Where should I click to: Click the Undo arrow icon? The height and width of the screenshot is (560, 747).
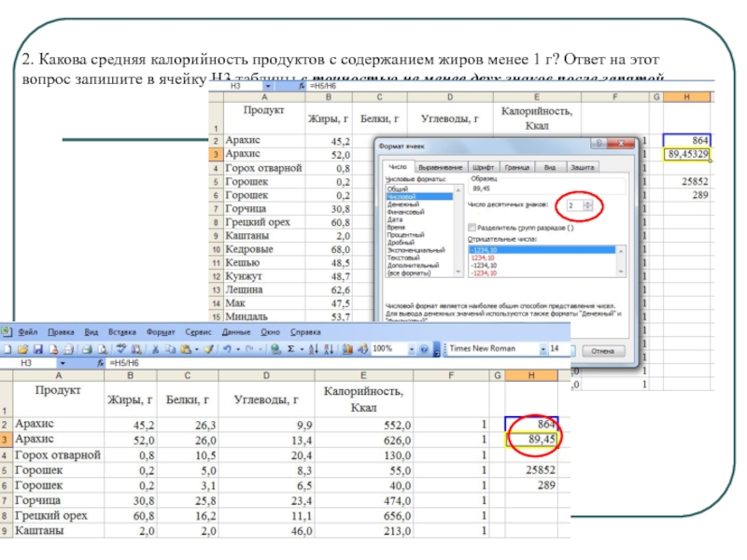pyautogui.click(x=227, y=349)
